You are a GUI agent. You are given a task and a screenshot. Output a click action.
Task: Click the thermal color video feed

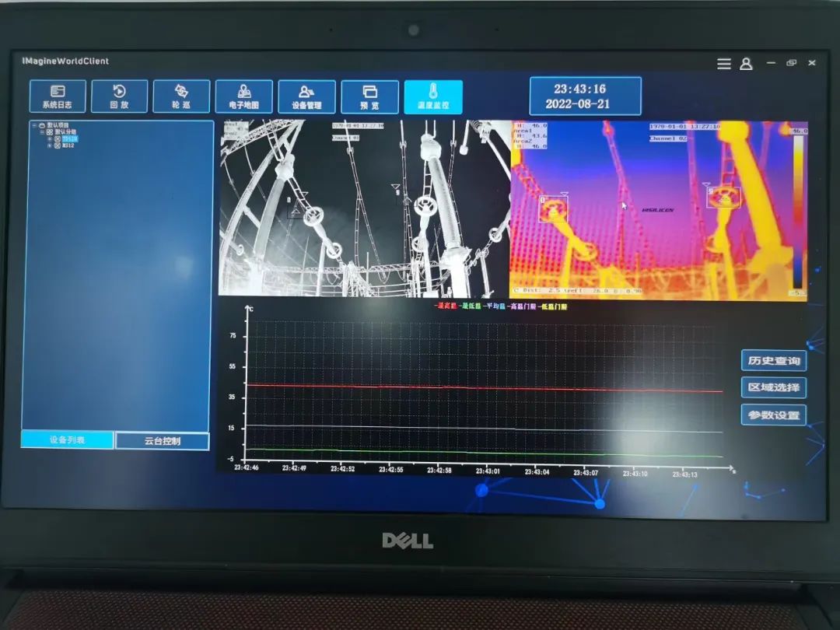658,210
